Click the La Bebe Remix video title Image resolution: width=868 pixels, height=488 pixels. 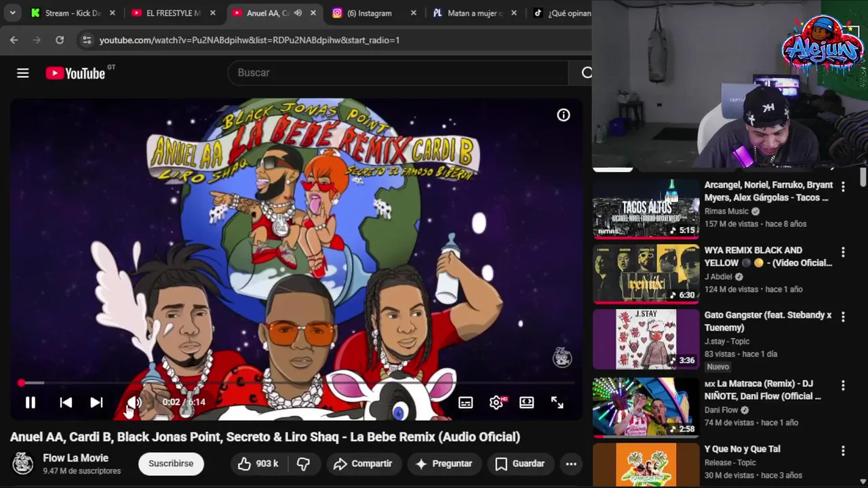(265, 437)
